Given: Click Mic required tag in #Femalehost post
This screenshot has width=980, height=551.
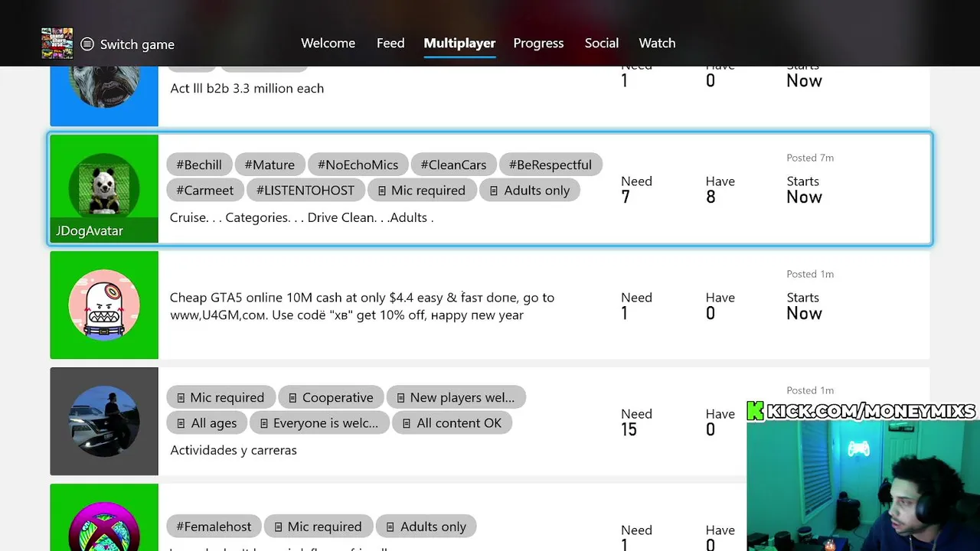Looking at the screenshot, I should pyautogui.click(x=318, y=527).
